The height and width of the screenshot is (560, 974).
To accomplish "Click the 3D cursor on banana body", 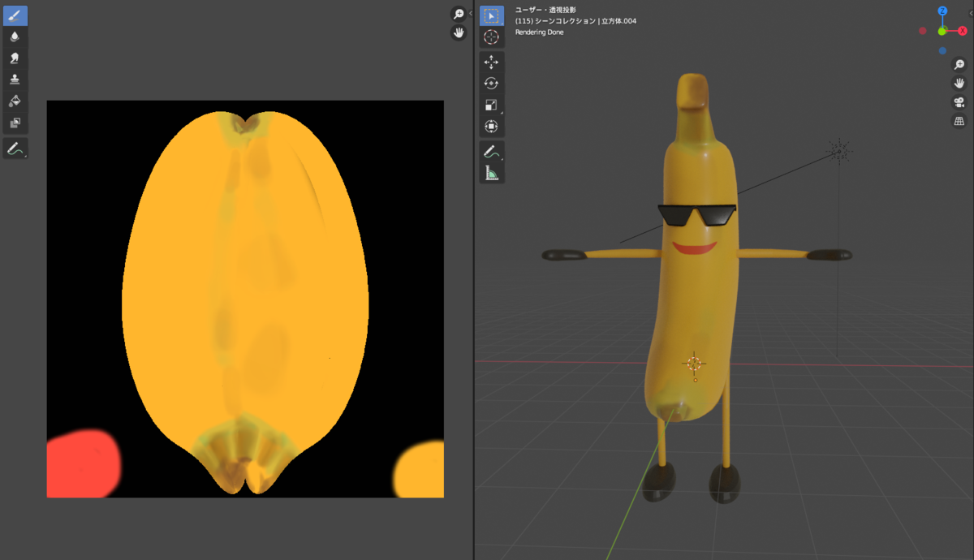I will pos(695,364).
